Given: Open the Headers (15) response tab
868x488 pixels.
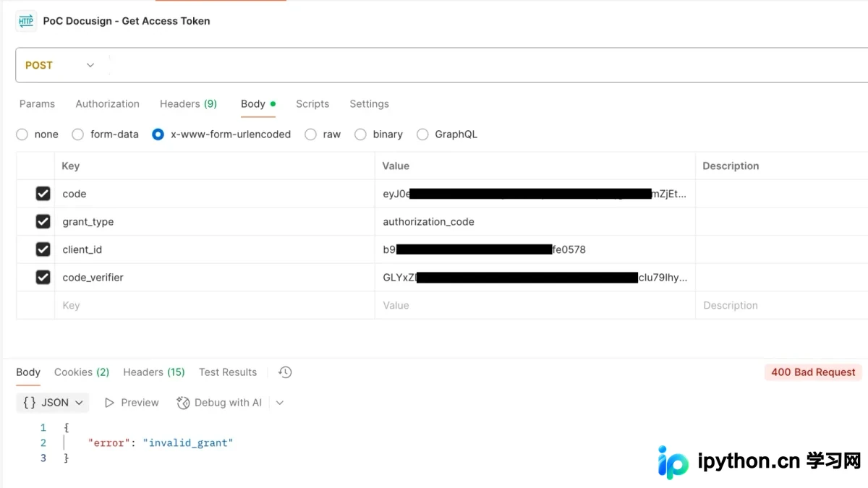Looking at the screenshot, I should (154, 372).
